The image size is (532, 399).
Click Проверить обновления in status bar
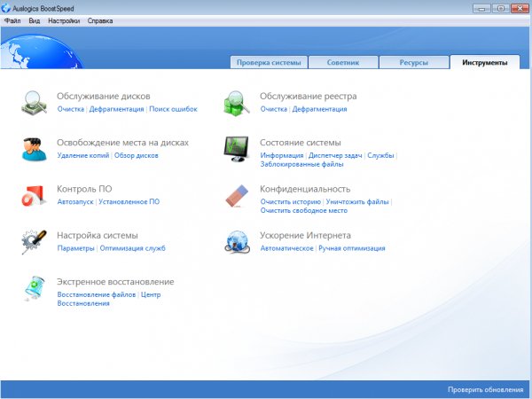point(485,389)
